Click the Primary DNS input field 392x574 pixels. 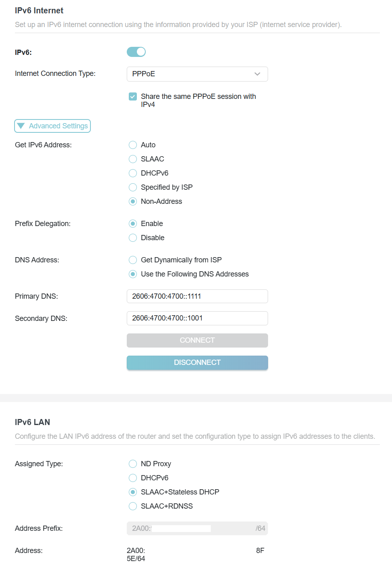coord(197,296)
